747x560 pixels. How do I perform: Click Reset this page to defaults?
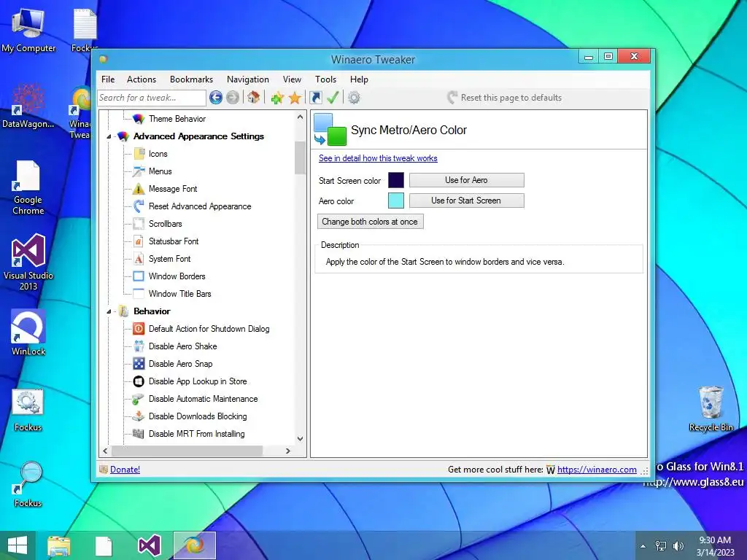(x=505, y=98)
